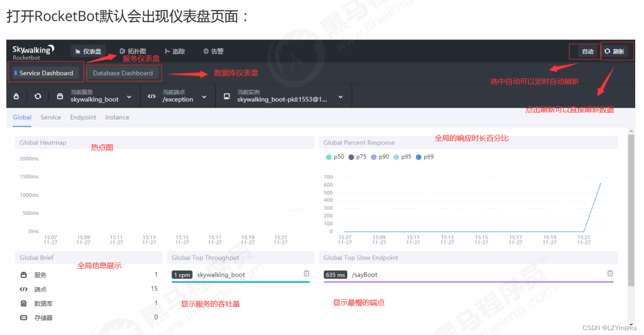The height and width of the screenshot is (335, 644).
Task: Click the 端点 code icon in Global Brief
Action: point(23,289)
